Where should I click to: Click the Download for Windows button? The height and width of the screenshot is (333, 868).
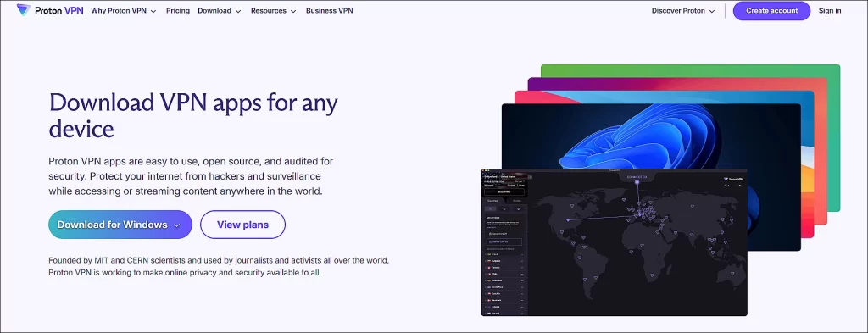click(120, 225)
